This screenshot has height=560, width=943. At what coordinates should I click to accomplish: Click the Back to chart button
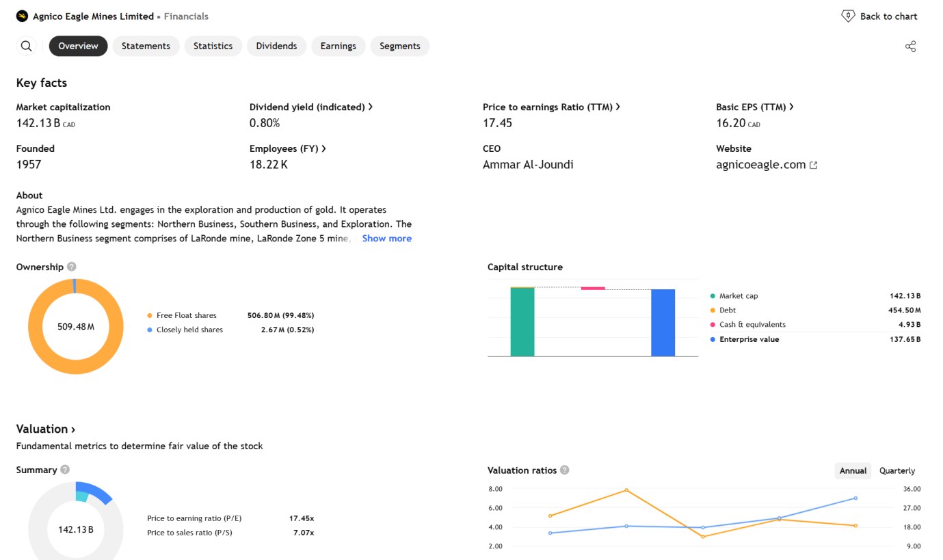[879, 16]
